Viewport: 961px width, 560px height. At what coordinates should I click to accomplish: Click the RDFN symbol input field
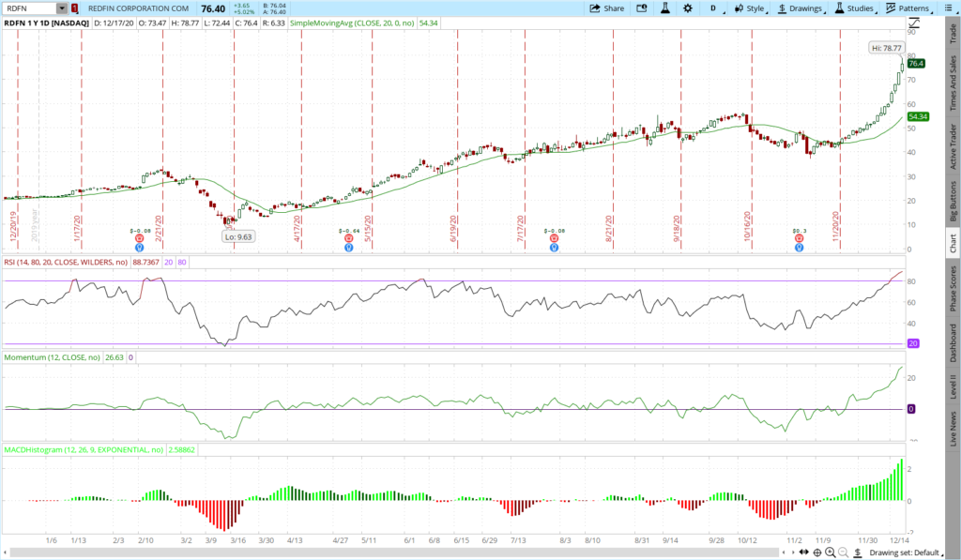point(28,8)
